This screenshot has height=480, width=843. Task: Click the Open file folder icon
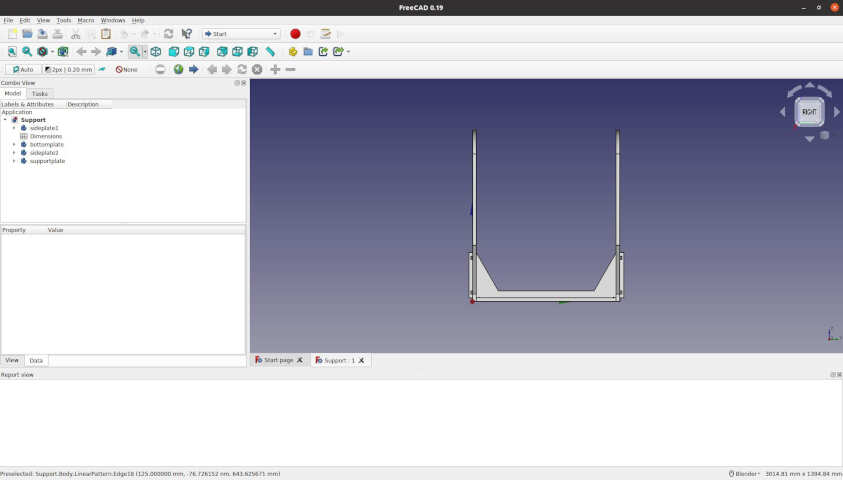27,34
